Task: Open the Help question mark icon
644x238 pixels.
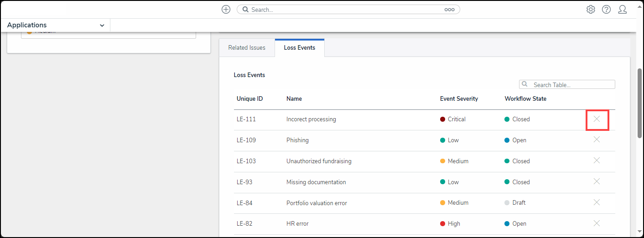Action: (x=606, y=10)
